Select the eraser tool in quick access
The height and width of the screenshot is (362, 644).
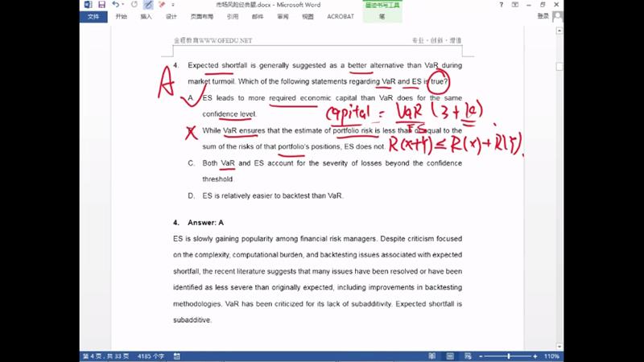tap(162, 5)
